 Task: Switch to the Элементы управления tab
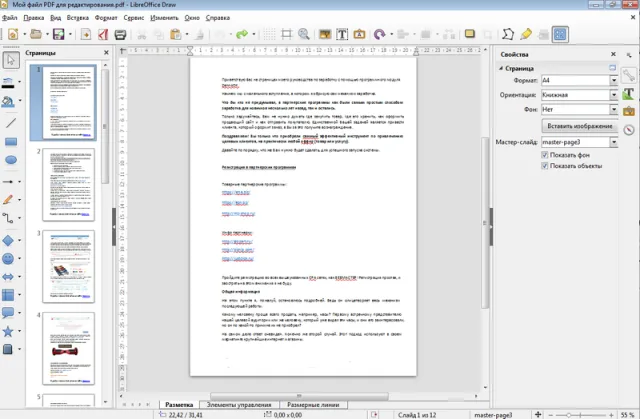pos(239,405)
